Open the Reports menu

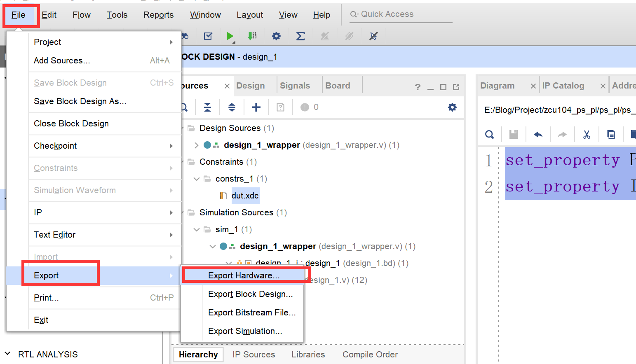tap(159, 15)
